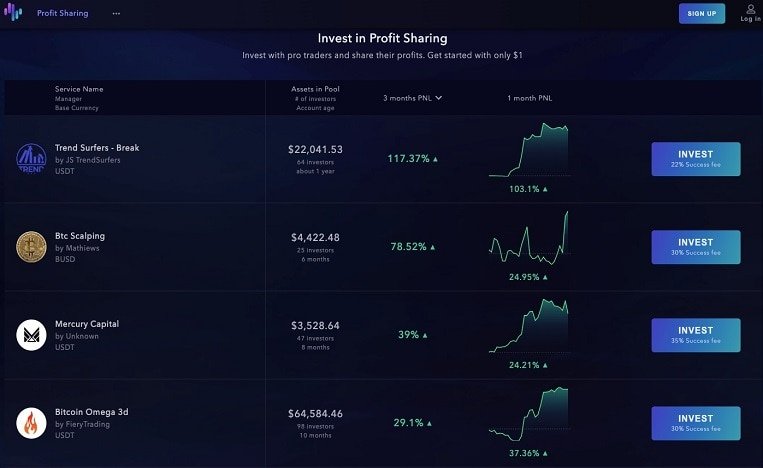Image resolution: width=763 pixels, height=468 pixels.
Task: Click the Log in user icon
Action: [750, 9]
